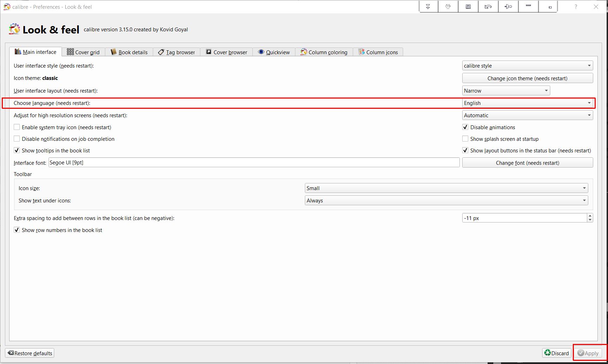
Task: Click the question mark help icon in the title bar
Action: click(576, 7)
